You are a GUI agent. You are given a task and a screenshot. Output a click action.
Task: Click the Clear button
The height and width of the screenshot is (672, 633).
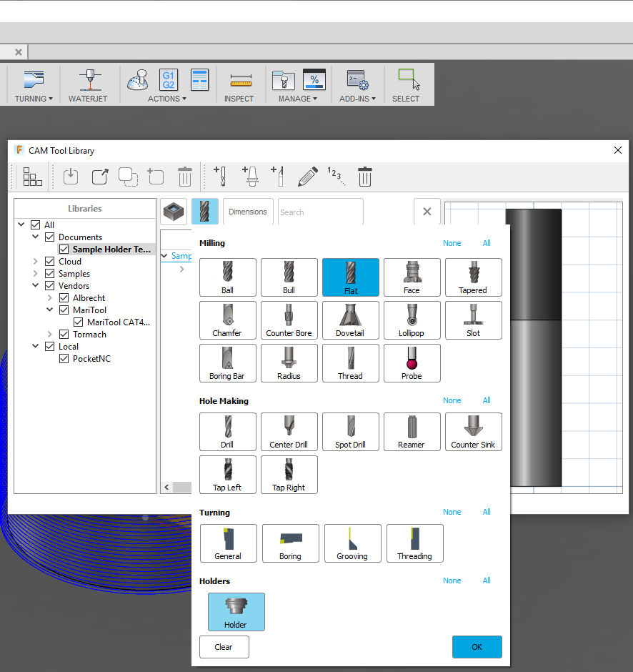click(224, 647)
